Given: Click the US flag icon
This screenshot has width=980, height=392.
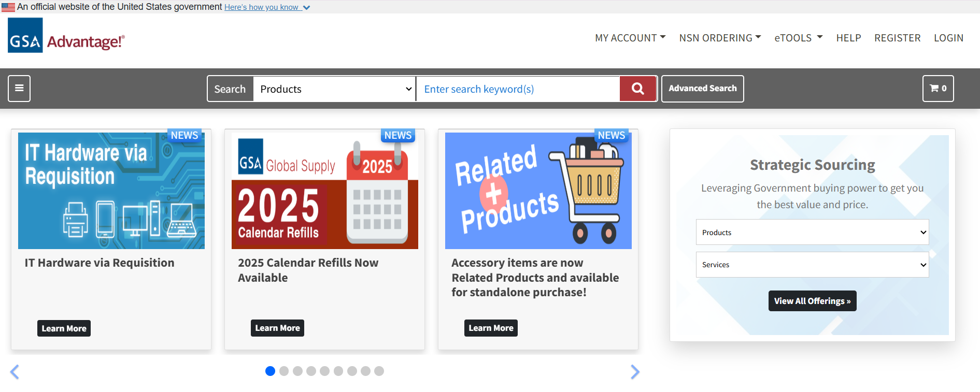Looking at the screenshot, I should pyautogui.click(x=8, y=7).
